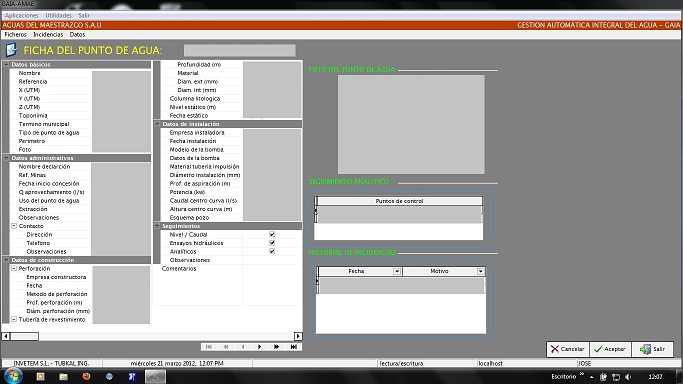
Task: Toggle the Nivel / Caudal checkbox
Action: 272,234
